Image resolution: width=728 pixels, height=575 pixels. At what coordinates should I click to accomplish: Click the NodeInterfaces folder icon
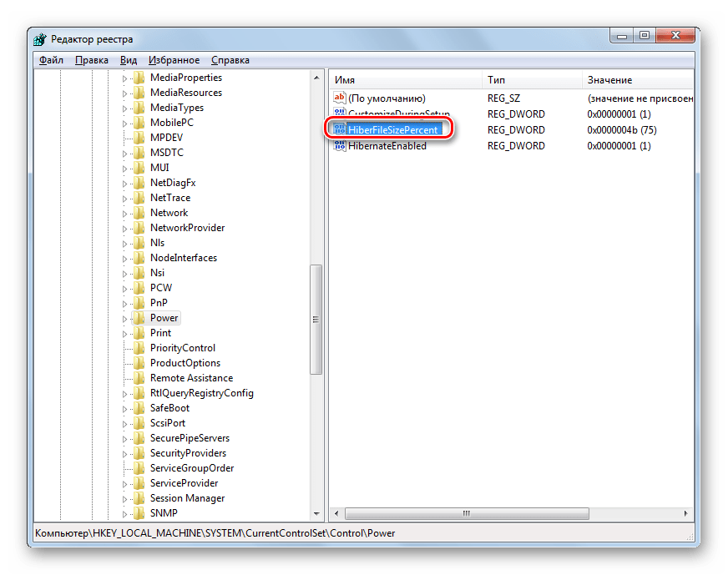click(x=139, y=258)
